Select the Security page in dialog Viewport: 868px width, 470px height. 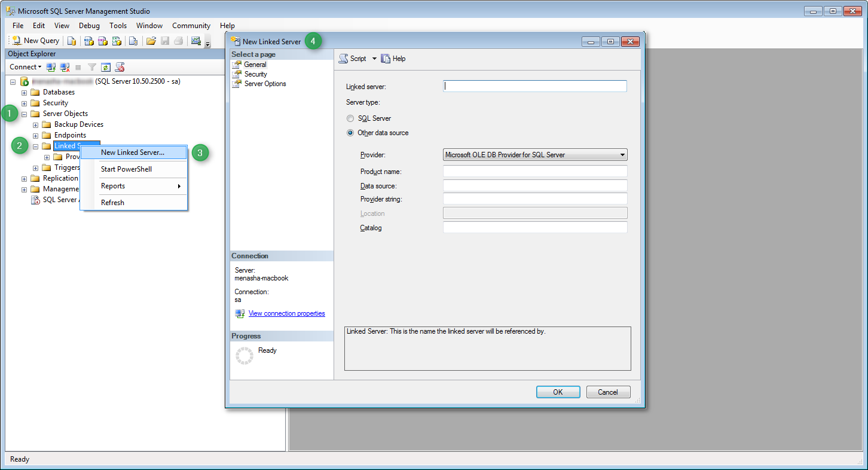(255, 74)
